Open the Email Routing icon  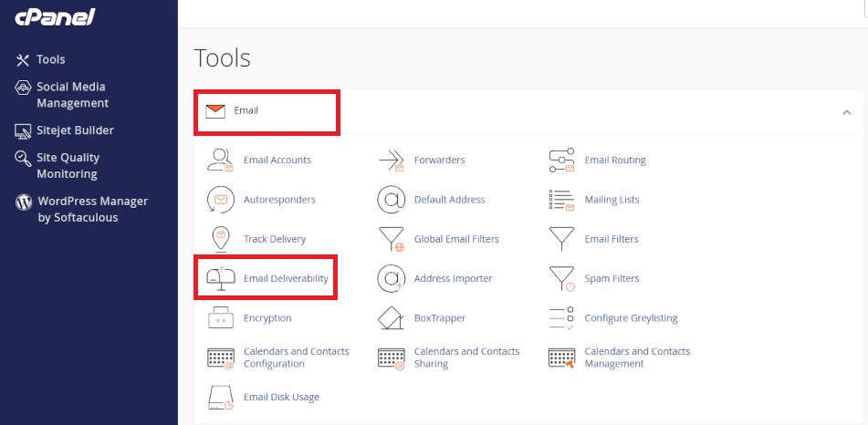[561, 160]
